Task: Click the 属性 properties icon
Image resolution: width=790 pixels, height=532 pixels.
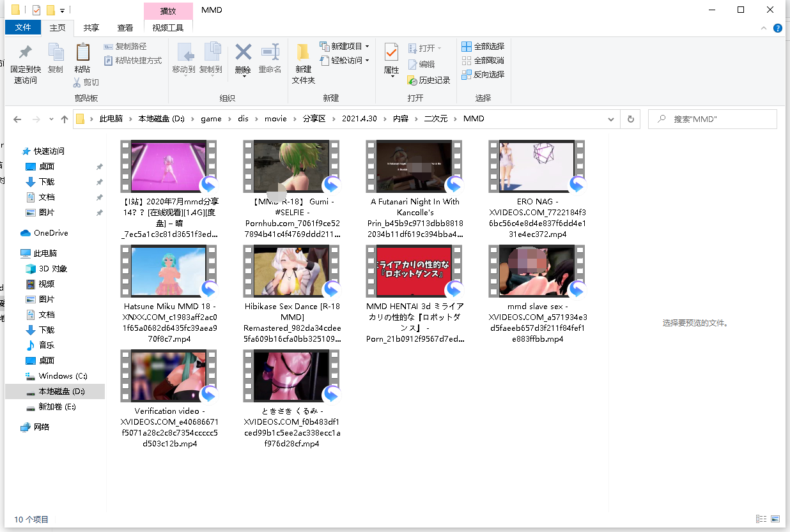Action: pyautogui.click(x=391, y=52)
